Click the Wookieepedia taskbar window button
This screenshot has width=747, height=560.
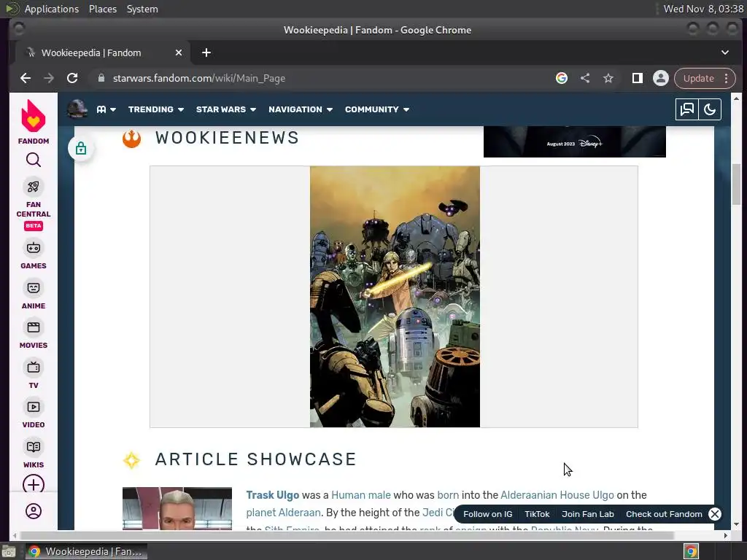coord(86,551)
